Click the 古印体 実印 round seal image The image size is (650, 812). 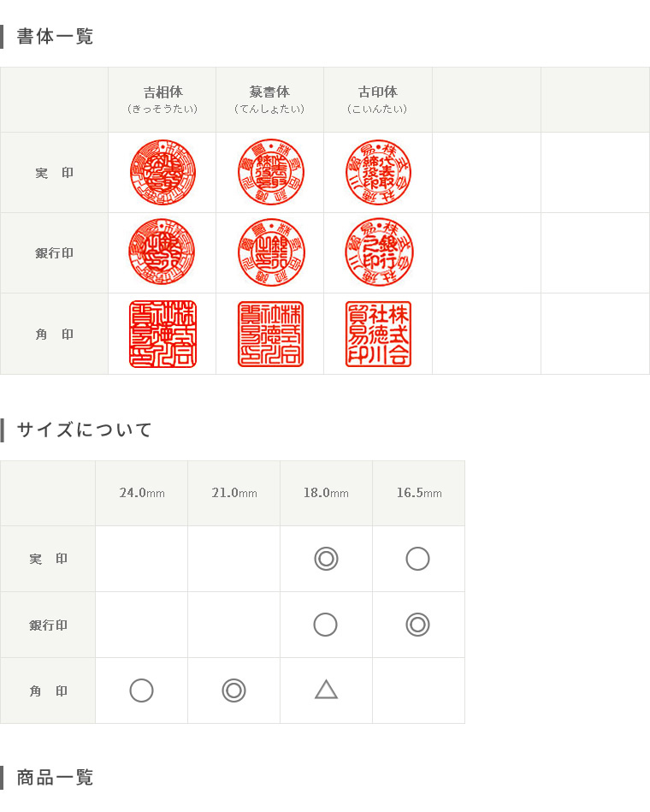[x=378, y=173]
